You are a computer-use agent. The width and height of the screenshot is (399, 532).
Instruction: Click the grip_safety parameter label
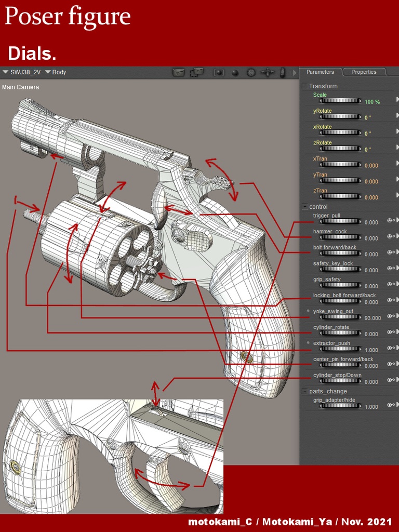327,279
